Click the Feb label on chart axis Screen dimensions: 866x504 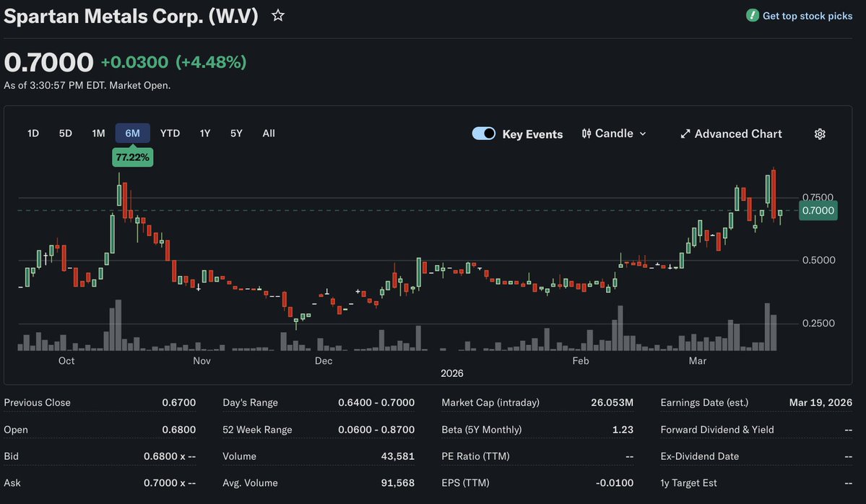pos(581,360)
